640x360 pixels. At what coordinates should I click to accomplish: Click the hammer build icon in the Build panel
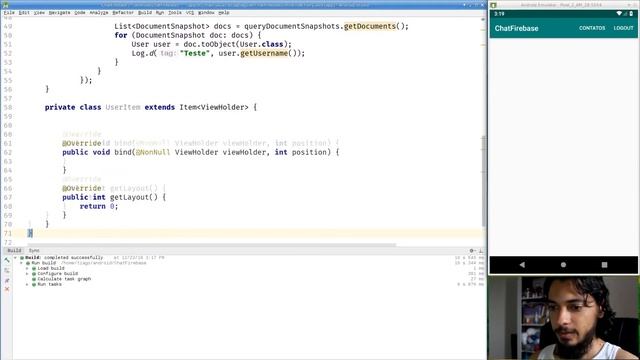(x=7, y=260)
